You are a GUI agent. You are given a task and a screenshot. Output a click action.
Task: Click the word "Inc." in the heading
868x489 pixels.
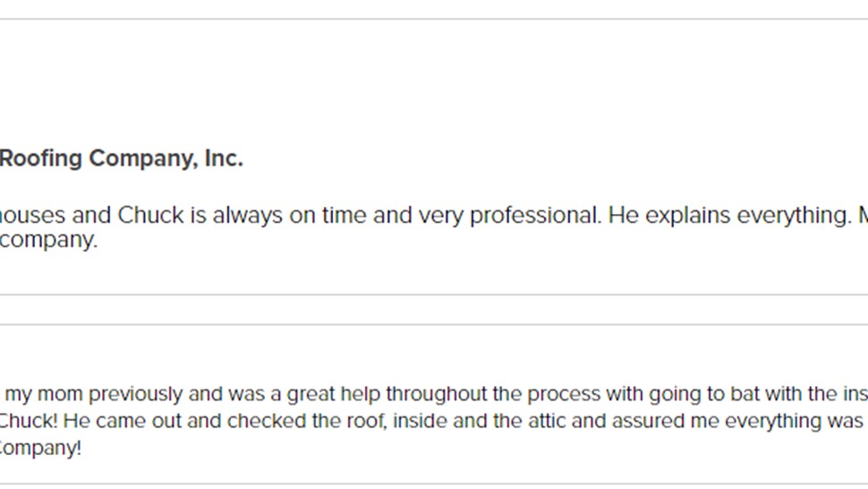coord(224,159)
